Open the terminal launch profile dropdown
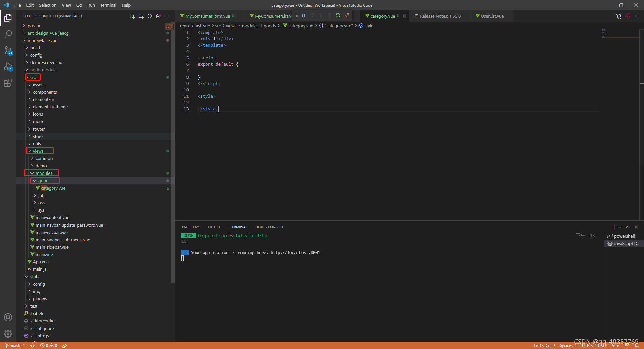 click(x=620, y=227)
